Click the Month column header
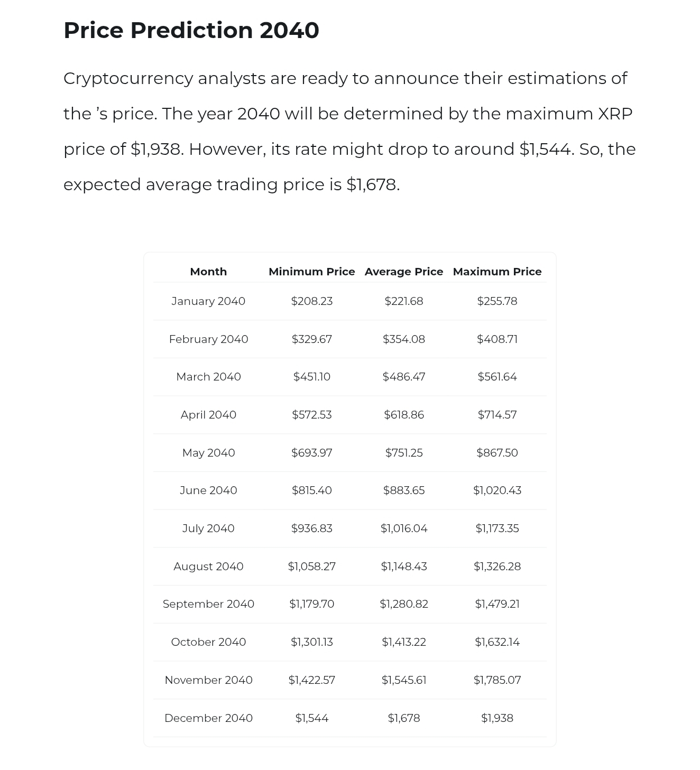700x770 pixels. [x=208, y=272]
